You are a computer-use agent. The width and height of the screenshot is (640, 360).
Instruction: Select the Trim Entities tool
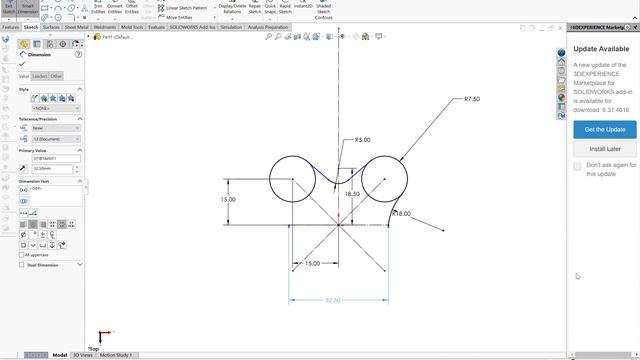[98, 8]
